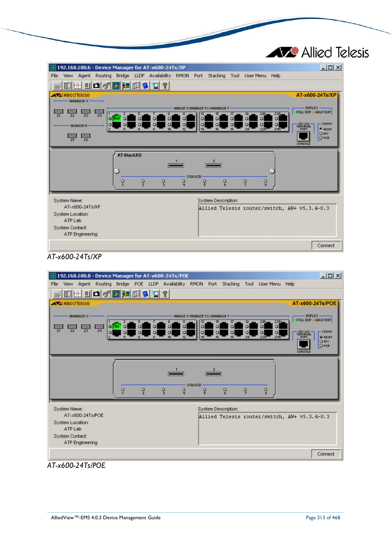Open the POE menu in the POE window
The image size is (392, 555).
coord(139,284)
